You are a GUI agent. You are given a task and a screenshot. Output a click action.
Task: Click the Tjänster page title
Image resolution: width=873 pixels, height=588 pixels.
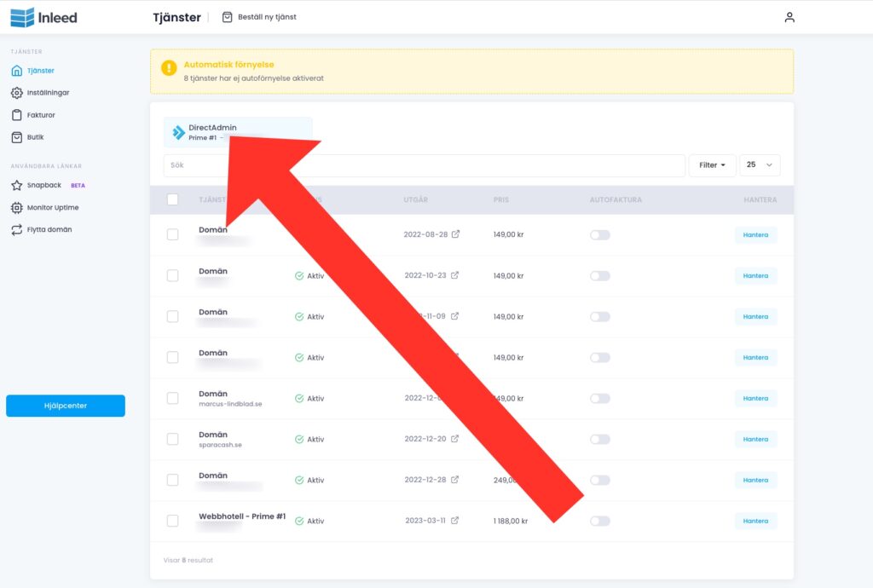(177, 17)
